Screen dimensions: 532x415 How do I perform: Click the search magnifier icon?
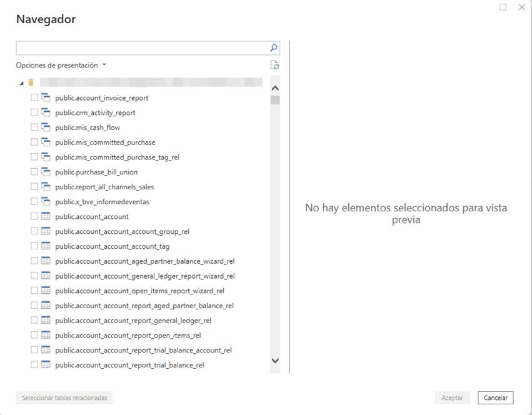[273, 48]
